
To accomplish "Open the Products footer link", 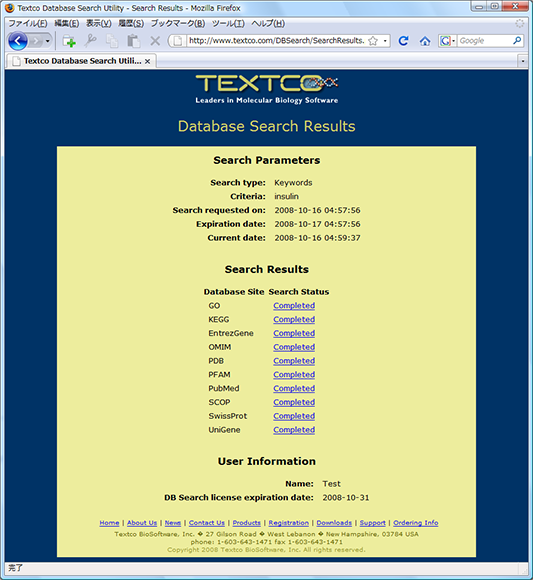I will (247, 523).
